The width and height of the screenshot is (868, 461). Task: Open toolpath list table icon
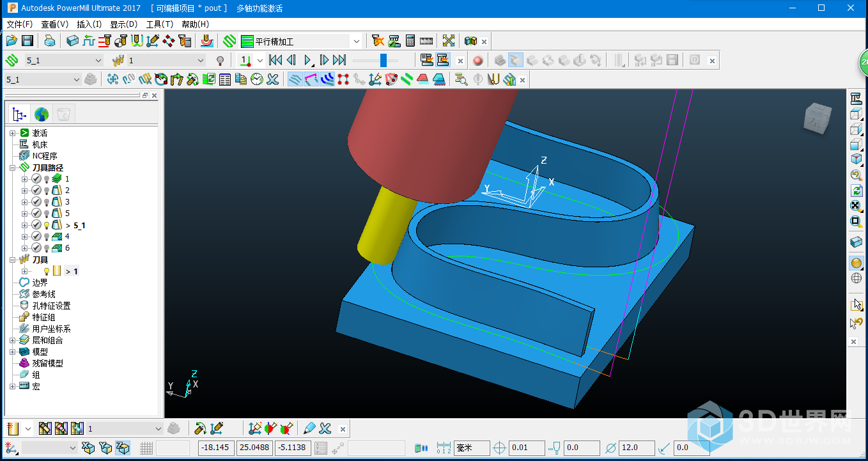[x=225, y=79]
